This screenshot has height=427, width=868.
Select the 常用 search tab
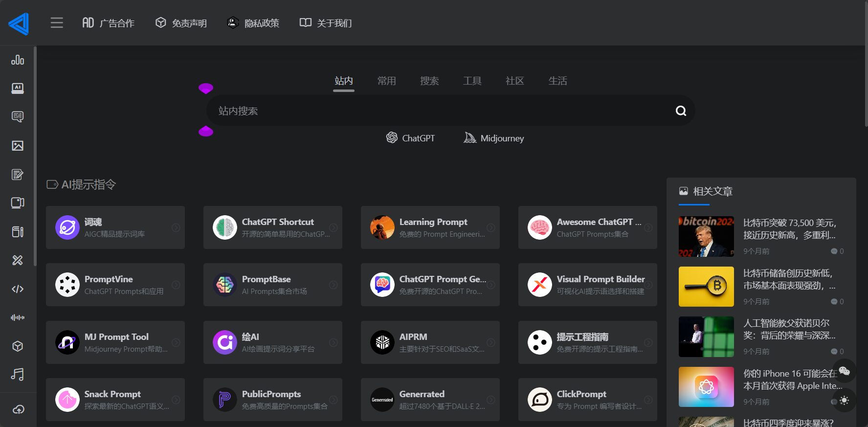(x=386, y=81)
